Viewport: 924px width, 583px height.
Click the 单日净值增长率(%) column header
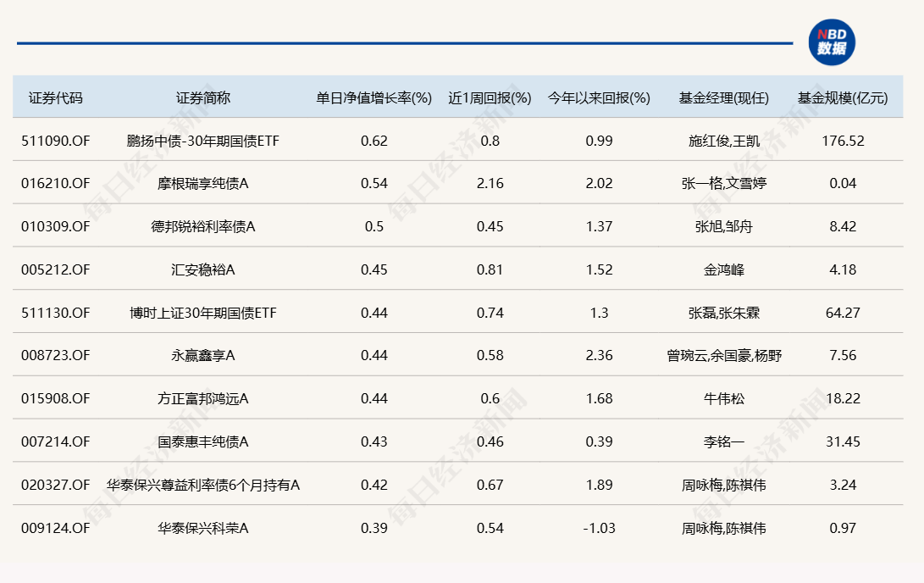(373, 97)
